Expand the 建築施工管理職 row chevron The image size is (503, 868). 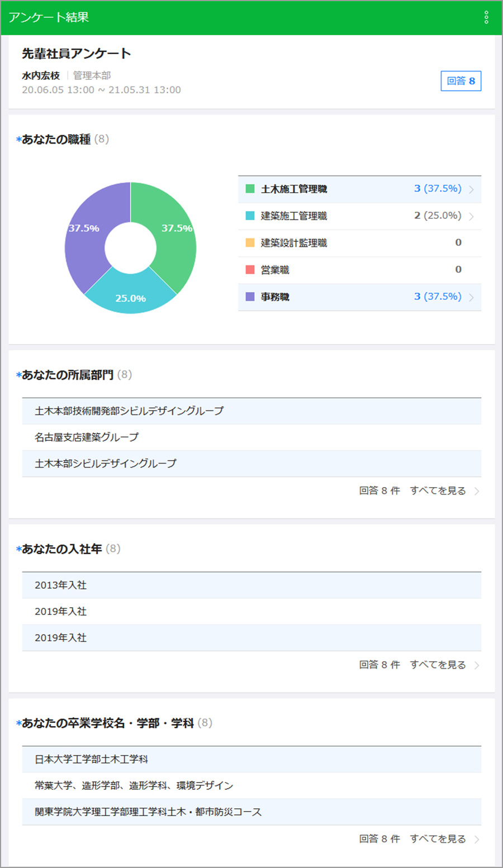(x=471, y=216)
